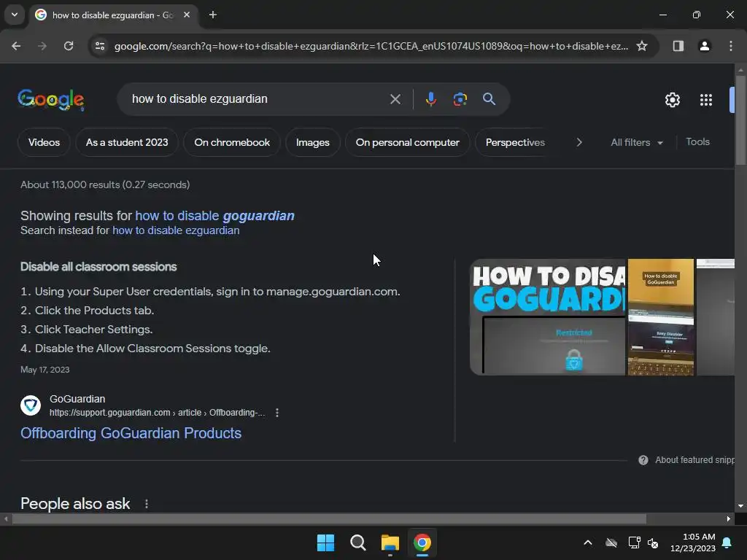Open Google quick settings gear
The image size is (747, 560).
pyautogui.click(x=672, y=99)
